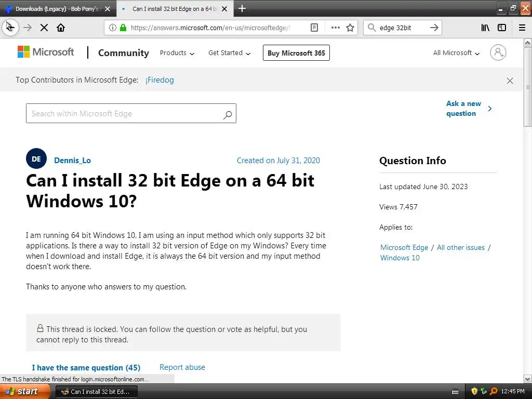This screenshot has height=399, width=532.
Task: Switch to Downloads (Legacy) tab
Action: point(58,9)
